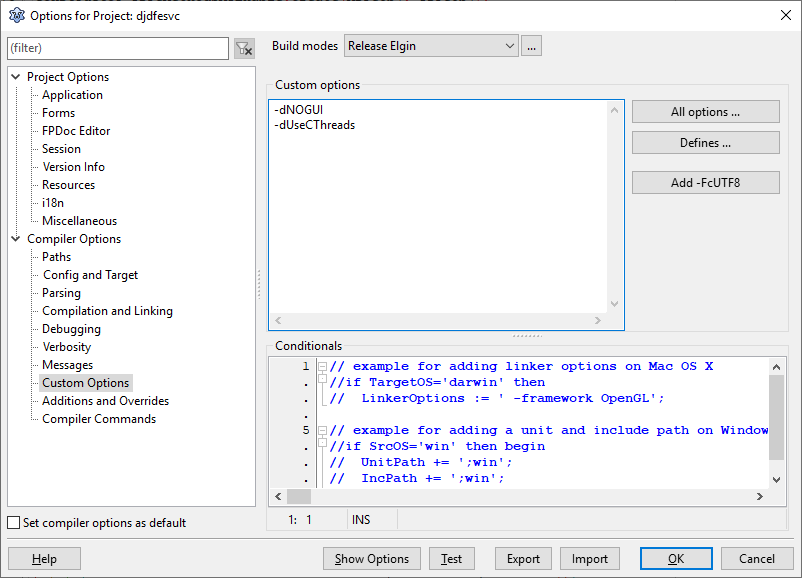Open Paths compiler options
802x578 pixels.
pos(56,257)
